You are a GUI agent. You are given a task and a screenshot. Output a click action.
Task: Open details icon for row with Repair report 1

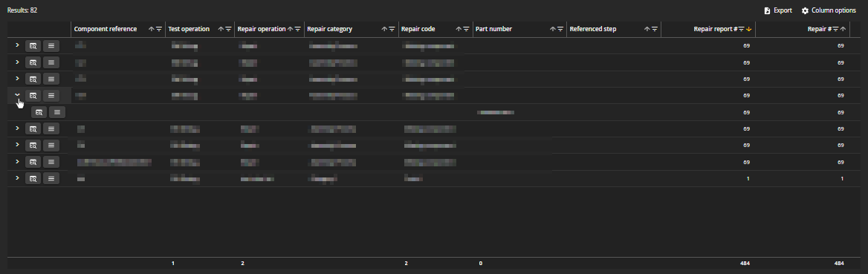[33, 178]
